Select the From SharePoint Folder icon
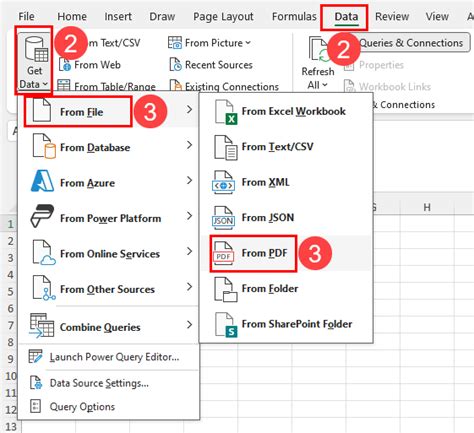Viewport: 474px width, 433px height. pyautogui.click(x=226, y=325)
